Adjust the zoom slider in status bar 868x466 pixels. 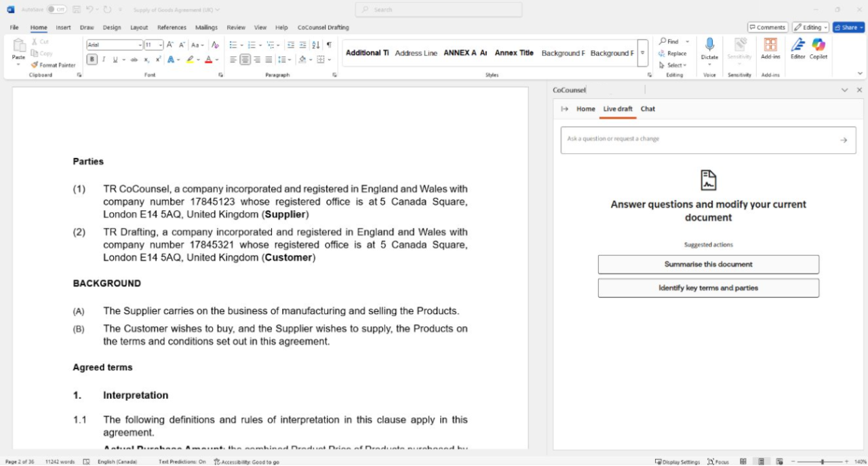click(x=822, y=462)
